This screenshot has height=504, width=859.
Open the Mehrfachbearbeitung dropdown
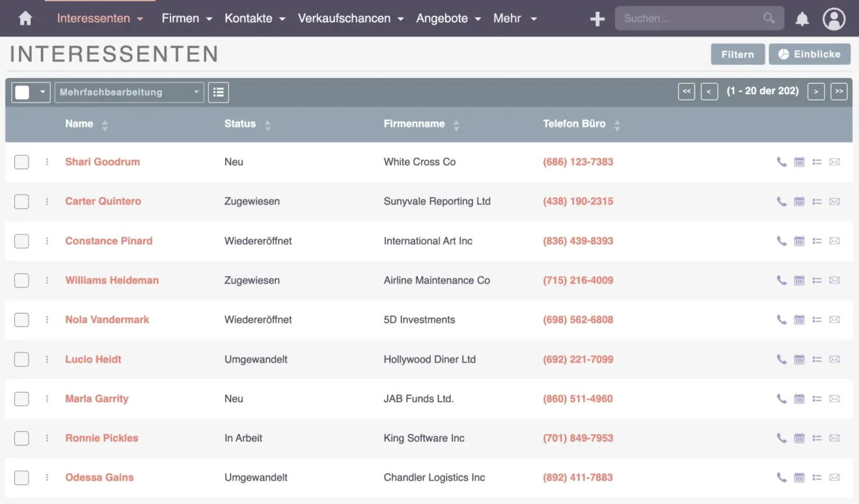coord(129,92)
